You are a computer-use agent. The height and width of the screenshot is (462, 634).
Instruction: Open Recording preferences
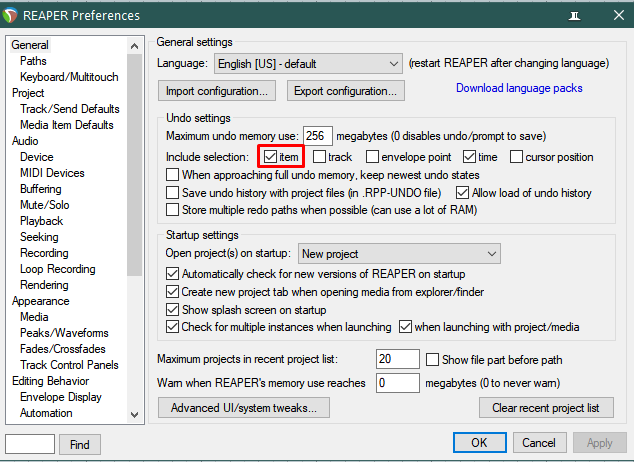44,253
